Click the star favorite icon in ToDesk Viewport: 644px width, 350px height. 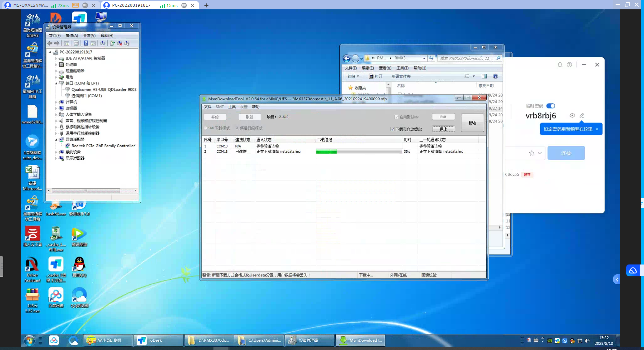point(531,153)
